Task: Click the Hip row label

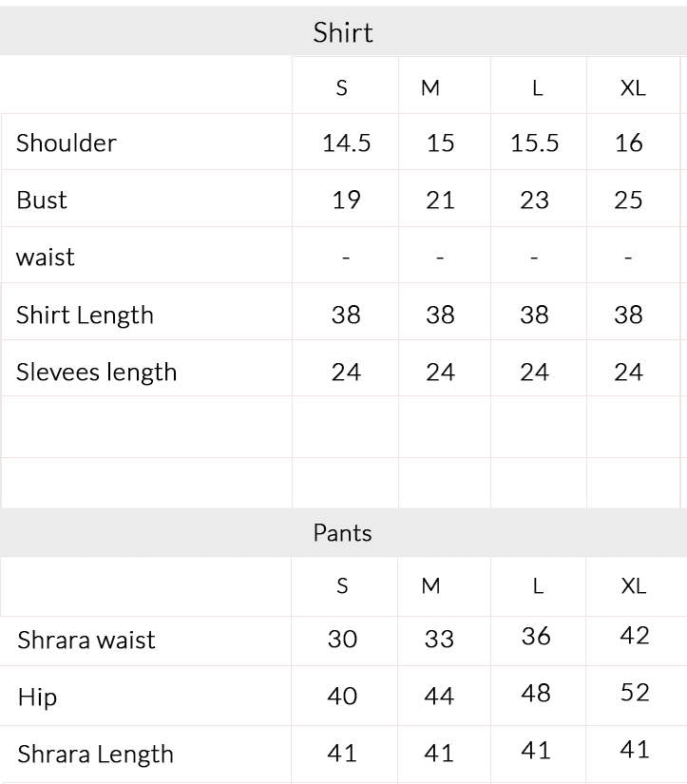Action: tap(37, 698)
